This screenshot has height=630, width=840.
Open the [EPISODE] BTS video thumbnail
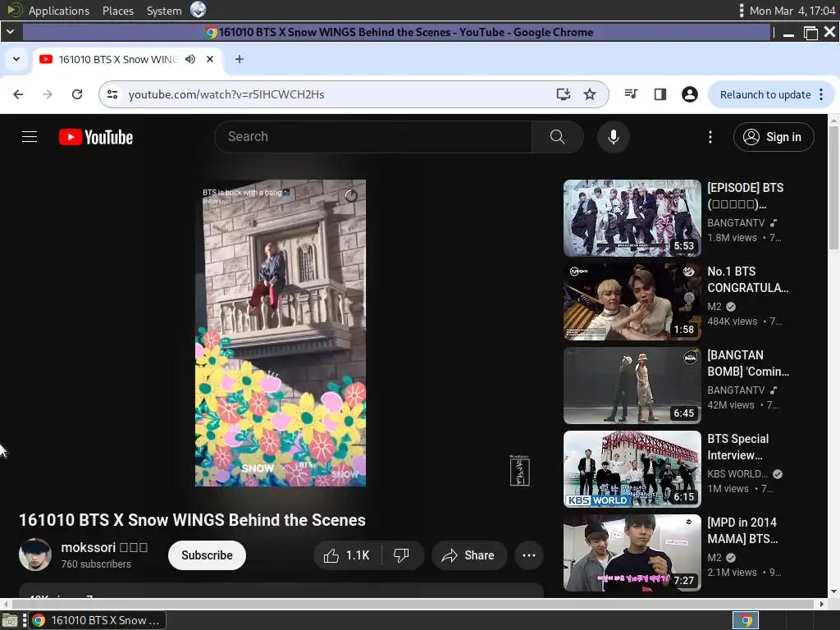(632, 218)
